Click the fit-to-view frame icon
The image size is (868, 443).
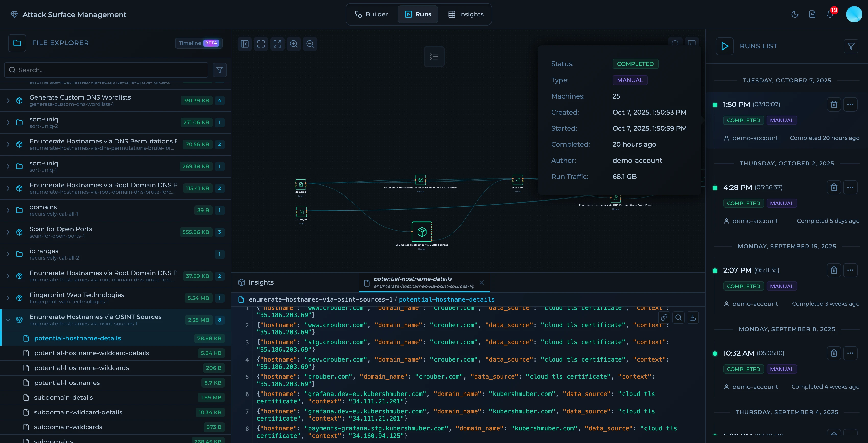(x=261, y=44)
